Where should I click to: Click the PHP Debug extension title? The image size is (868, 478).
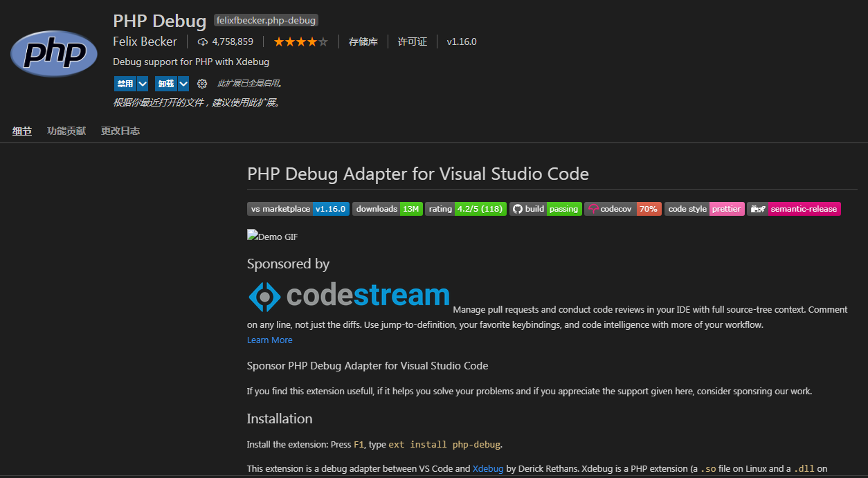pyautogui.click(x=160, y=21)
